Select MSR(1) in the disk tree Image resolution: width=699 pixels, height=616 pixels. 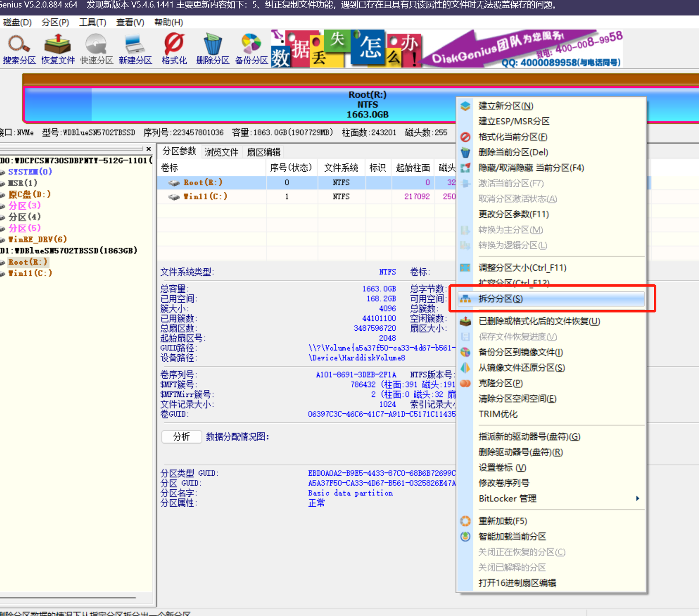[23, 183]
